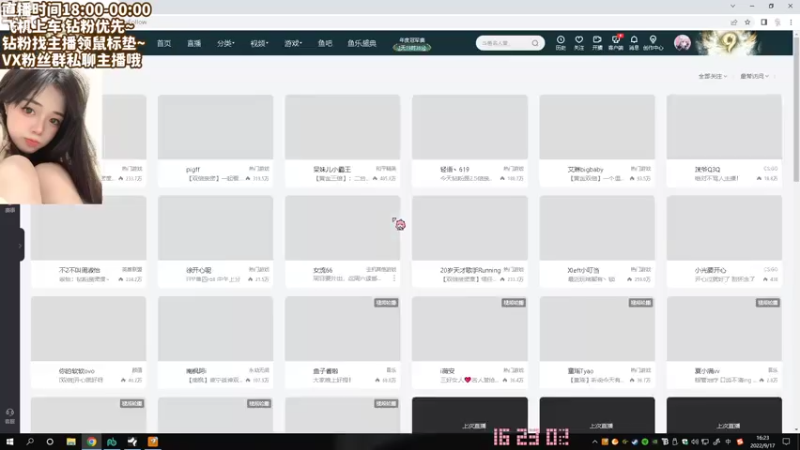This screenshot has width=800, height=450.
Task: Open the more options dots on 女流66 card
Action: (x=394, y=279)
